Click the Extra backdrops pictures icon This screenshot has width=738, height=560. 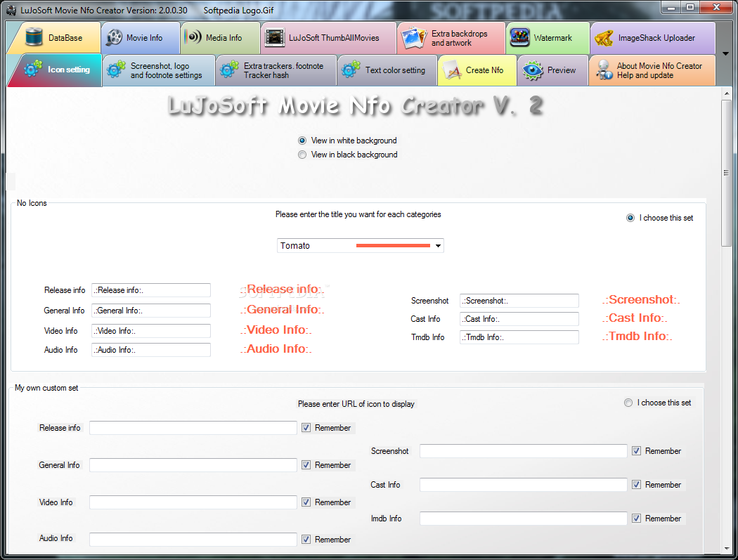point(414,38)
